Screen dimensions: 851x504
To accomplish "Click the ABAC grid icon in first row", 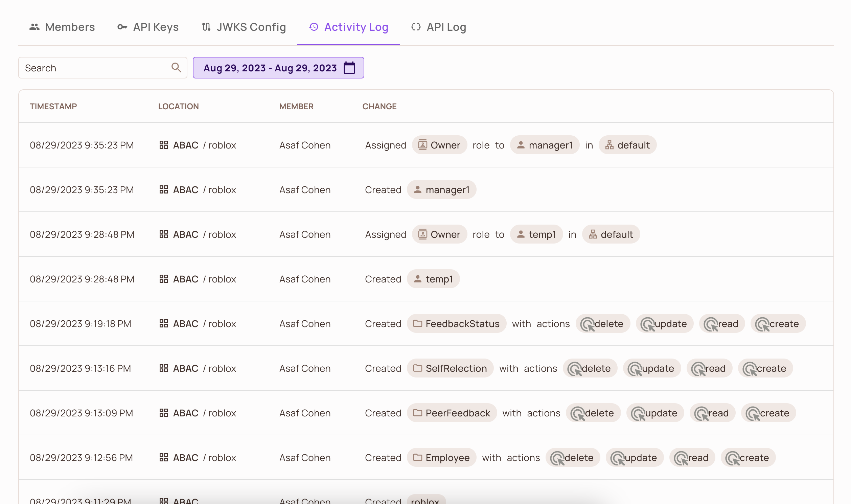I will click(164, 145).
